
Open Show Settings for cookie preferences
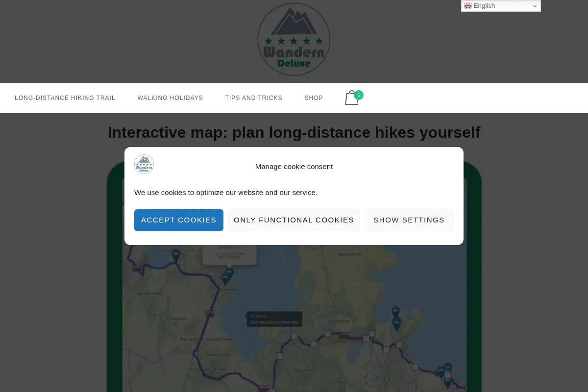[x=409, y=220]
